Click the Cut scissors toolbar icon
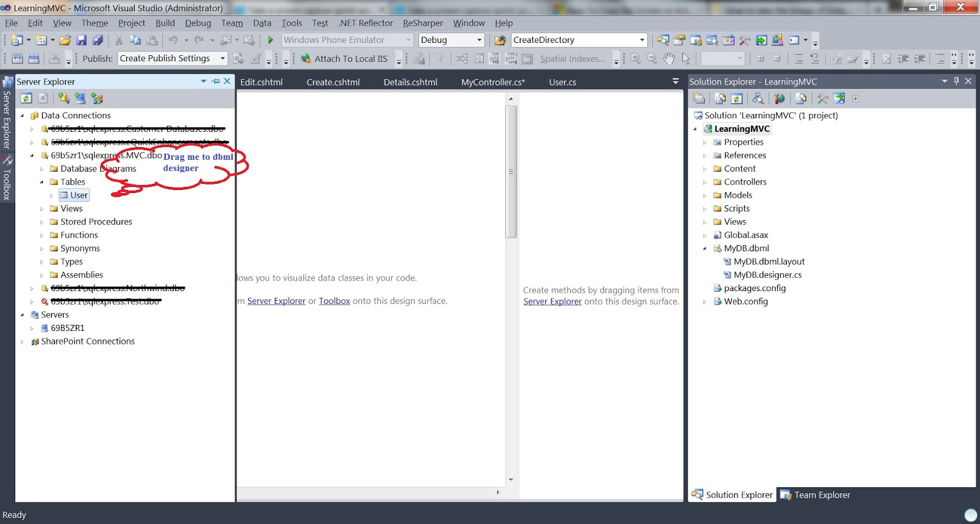This screenshot has width=980, height=524. [119, 40]
